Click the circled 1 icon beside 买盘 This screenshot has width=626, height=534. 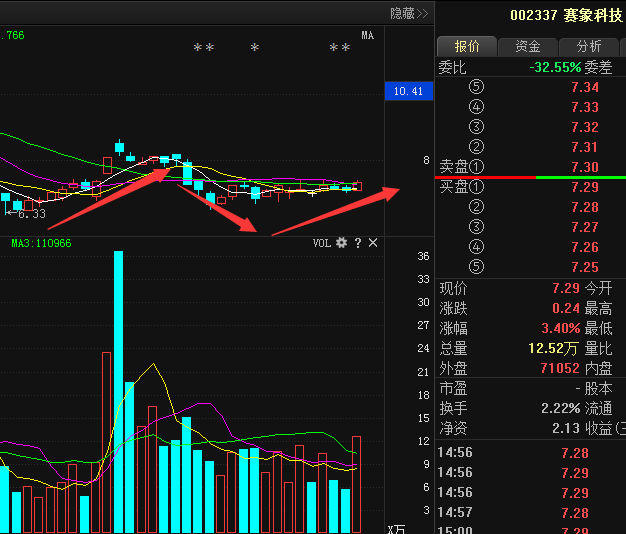click(476, 186)
